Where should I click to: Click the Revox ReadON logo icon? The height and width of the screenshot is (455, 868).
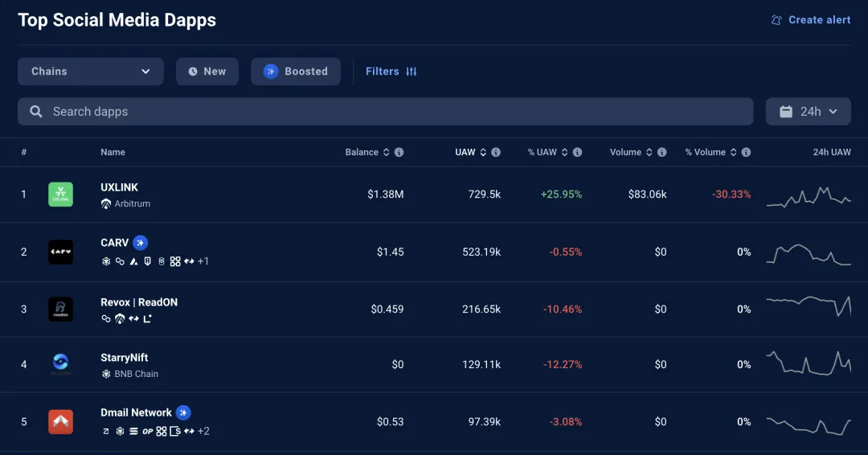60,309
